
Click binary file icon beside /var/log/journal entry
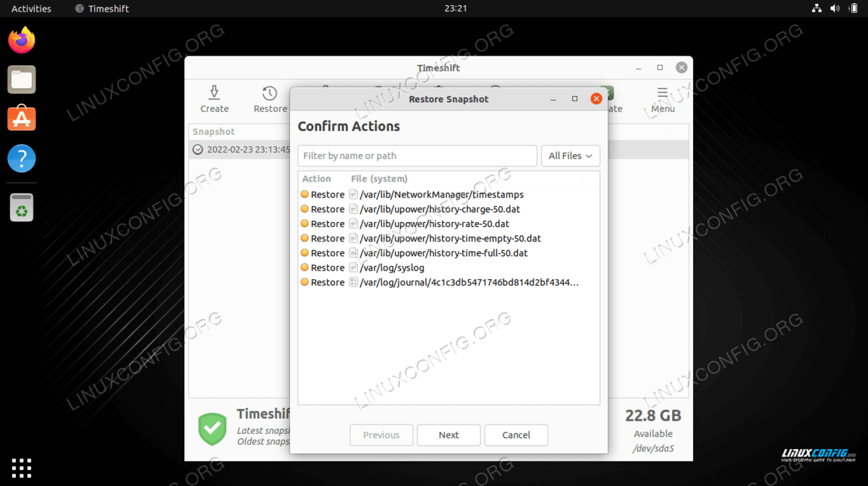click(354, 282)
